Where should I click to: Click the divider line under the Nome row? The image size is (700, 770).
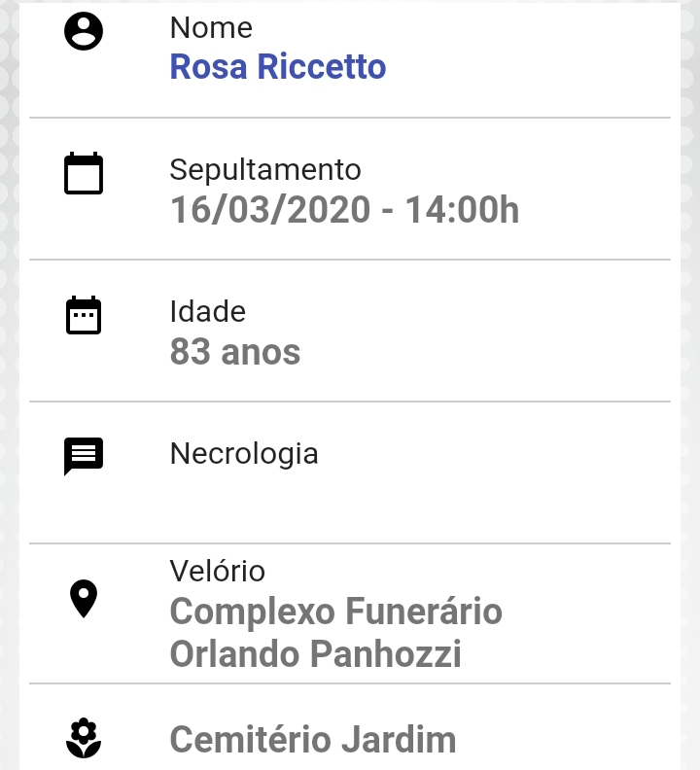pos(350,118)
